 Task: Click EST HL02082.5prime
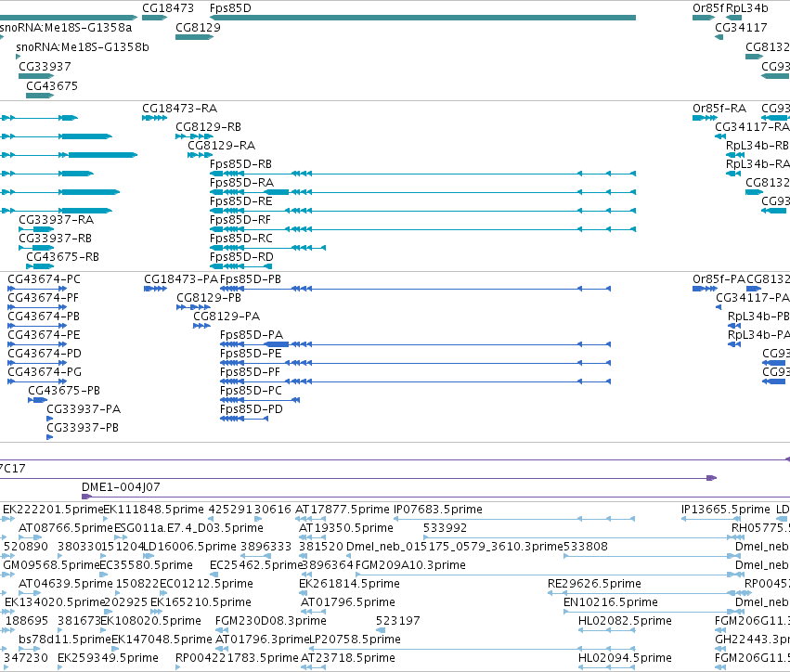626,621
